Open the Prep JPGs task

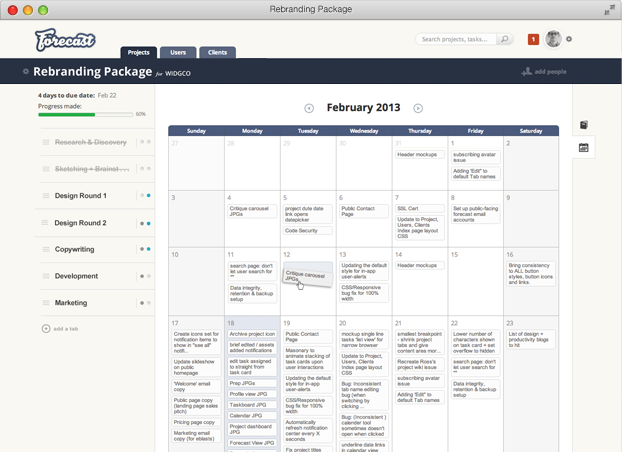point(252,383)
